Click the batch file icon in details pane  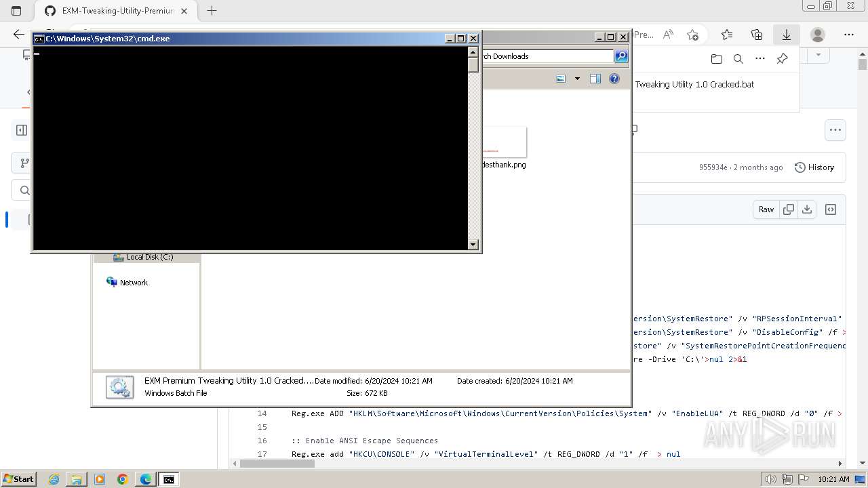click(120, 387)
